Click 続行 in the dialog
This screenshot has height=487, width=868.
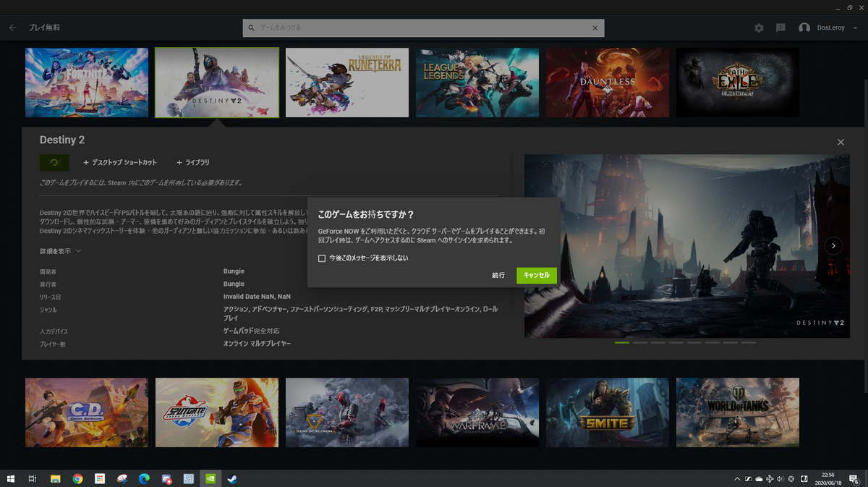(498, 275)
